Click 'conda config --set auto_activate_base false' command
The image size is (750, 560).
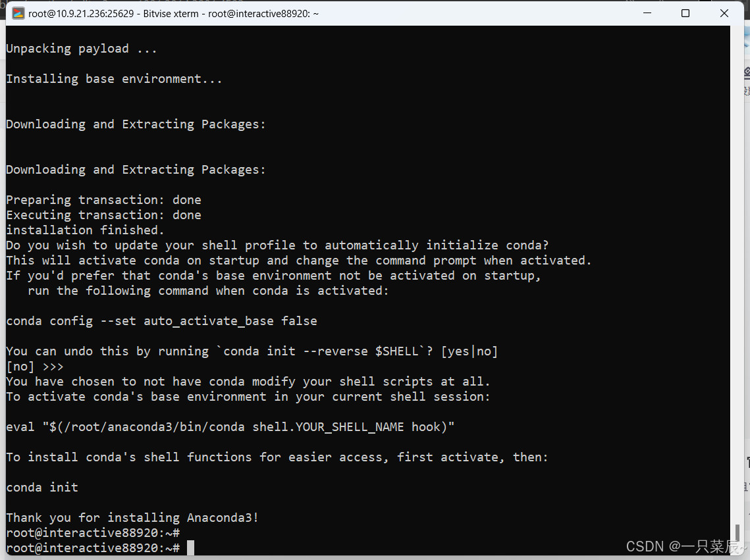tap(162, 321)
